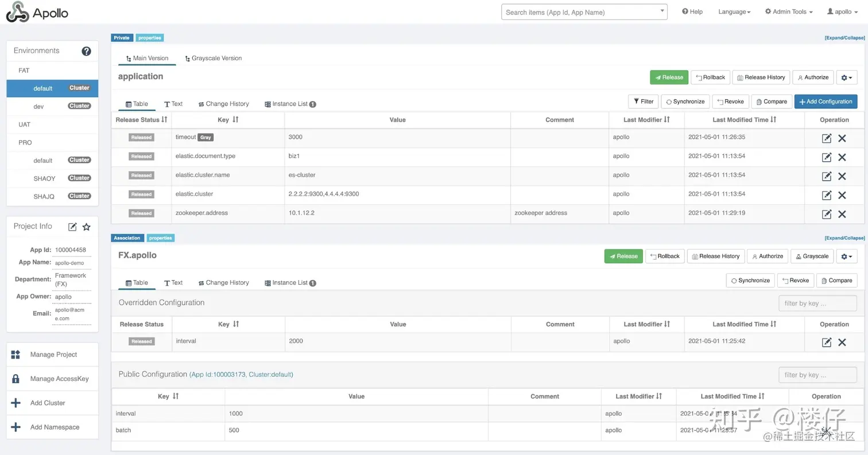Delete the elastic.cluster.name row

coord(842,176)
